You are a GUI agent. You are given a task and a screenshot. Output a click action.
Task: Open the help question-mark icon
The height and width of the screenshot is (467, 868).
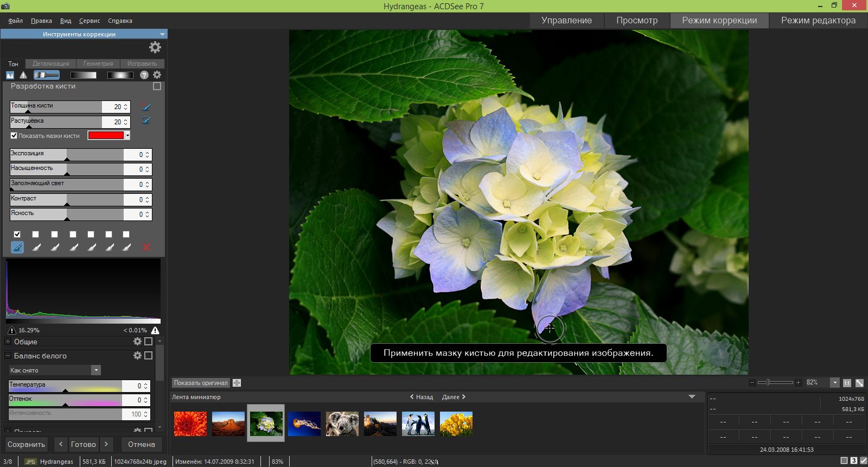click(144, 75)
